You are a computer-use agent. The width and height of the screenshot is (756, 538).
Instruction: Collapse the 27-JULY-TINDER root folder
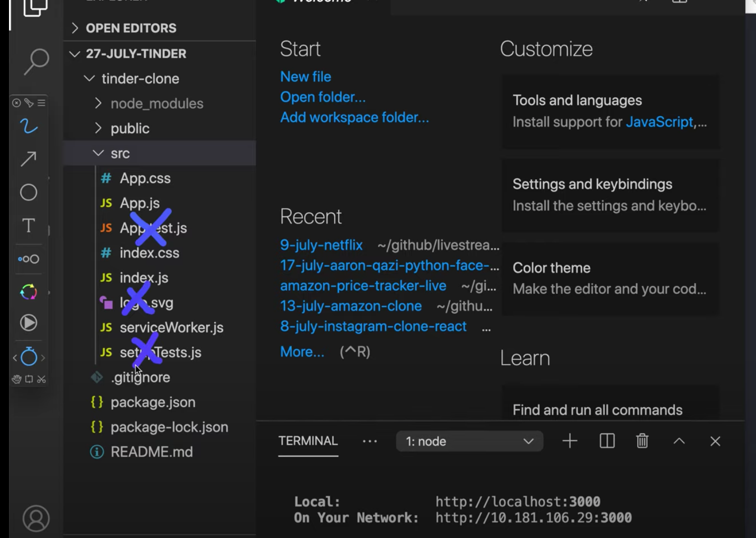tap(160, 53)
